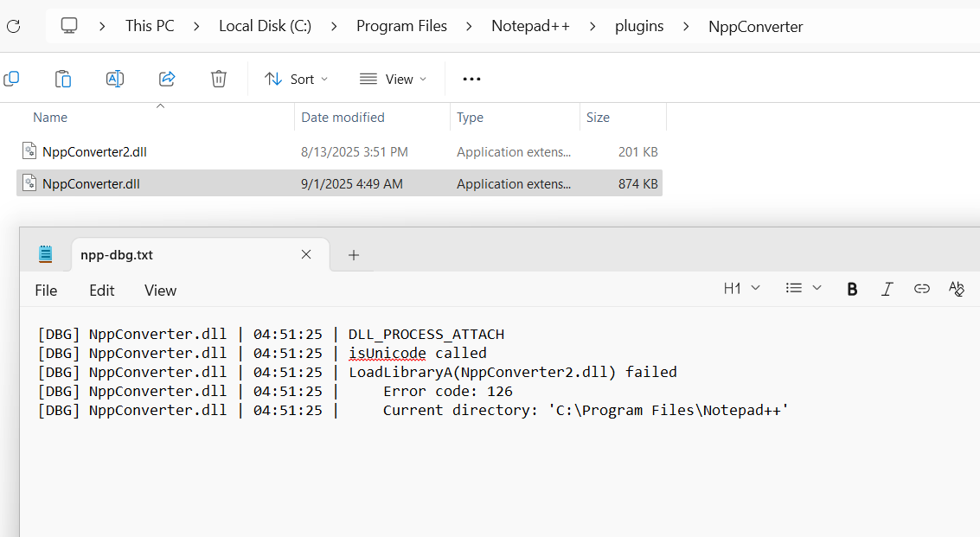Refresh the File Explorer folder view

[x=13, y=26]
